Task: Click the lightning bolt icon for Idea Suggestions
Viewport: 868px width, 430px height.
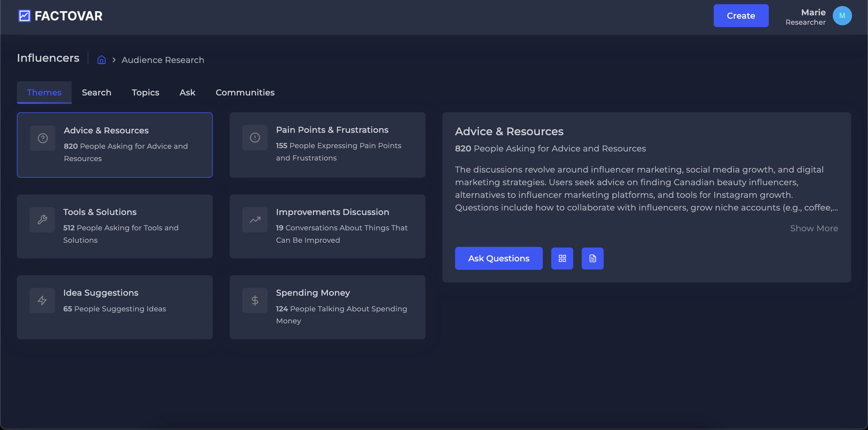Action: click(x=42, y=300)
